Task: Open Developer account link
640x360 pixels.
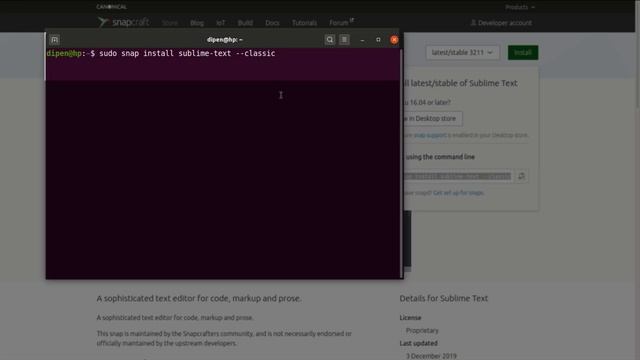Action: [x=501, y=23]
